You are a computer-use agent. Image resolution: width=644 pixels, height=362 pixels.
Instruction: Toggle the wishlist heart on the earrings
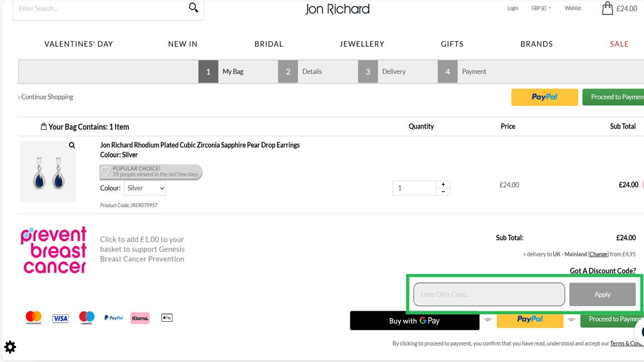pos(106,171)
